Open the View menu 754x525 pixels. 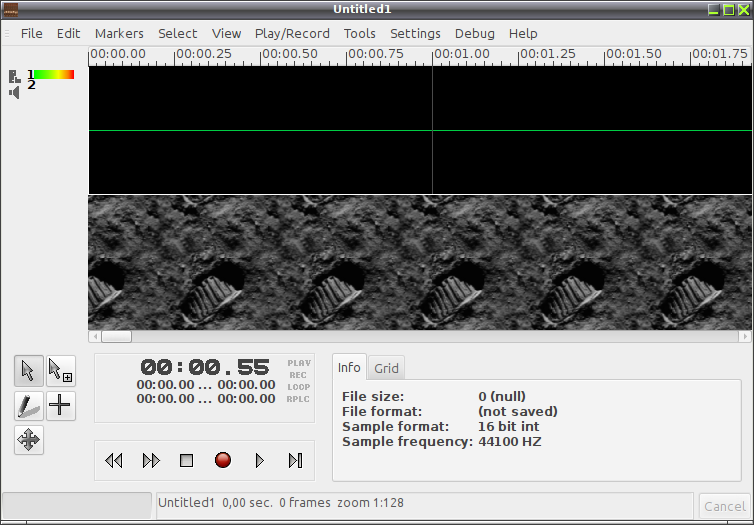coord(226,34)
